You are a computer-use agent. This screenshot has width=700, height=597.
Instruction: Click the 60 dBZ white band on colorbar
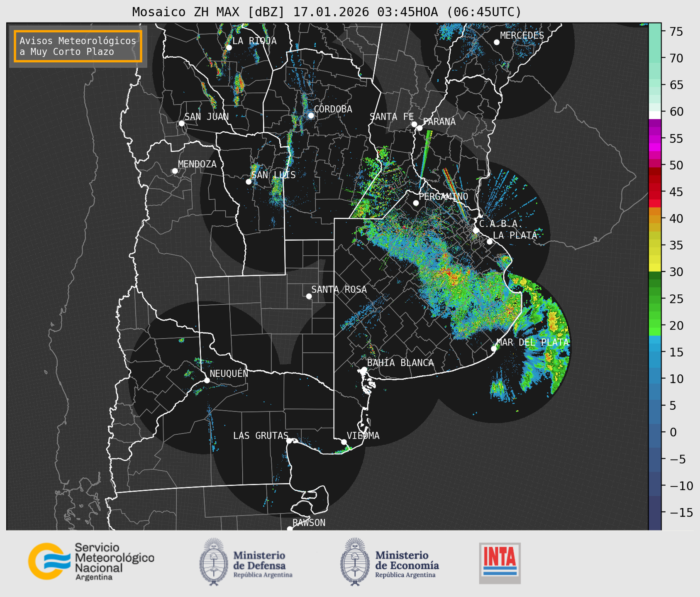pyautogui.click(x=654, y=115)
